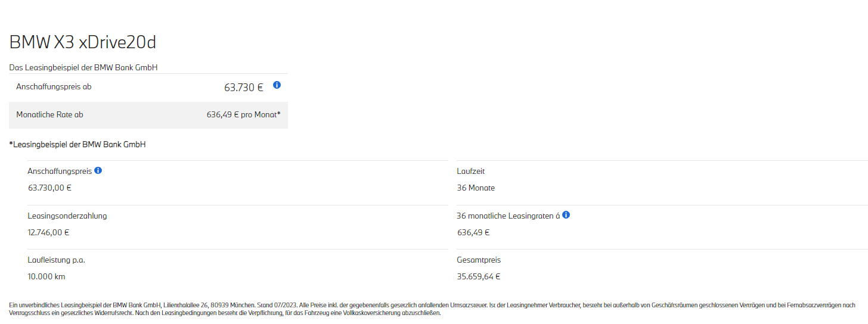The image size is (868, 324).
Task: Click the Leasingsonderzahlung label
Action: point(67,216)
